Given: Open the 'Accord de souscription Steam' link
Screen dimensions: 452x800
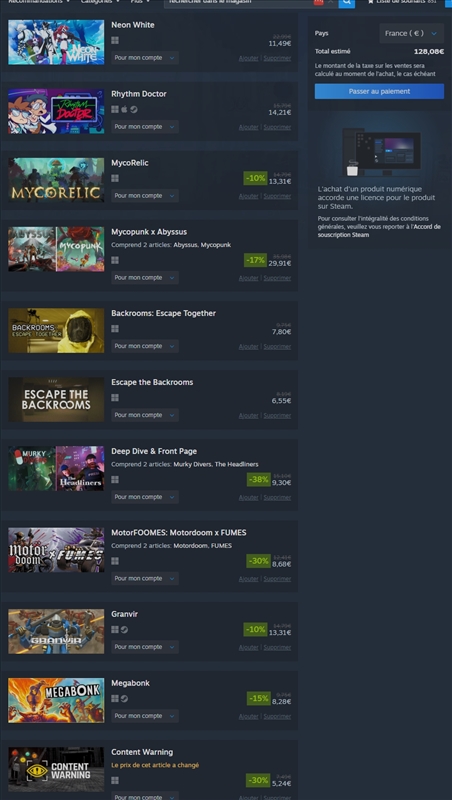Looking at the screenshot, I should click(x=379, y=231).
